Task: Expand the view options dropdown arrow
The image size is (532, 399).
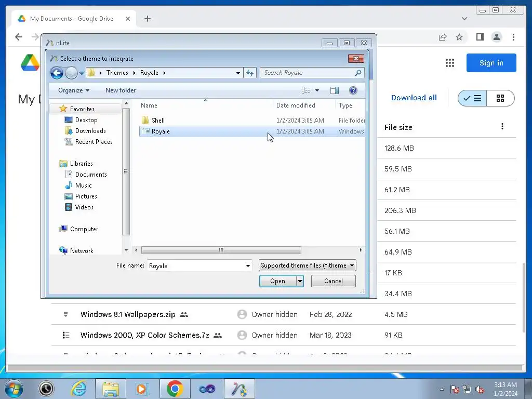Action: click(x=317, y=90)
